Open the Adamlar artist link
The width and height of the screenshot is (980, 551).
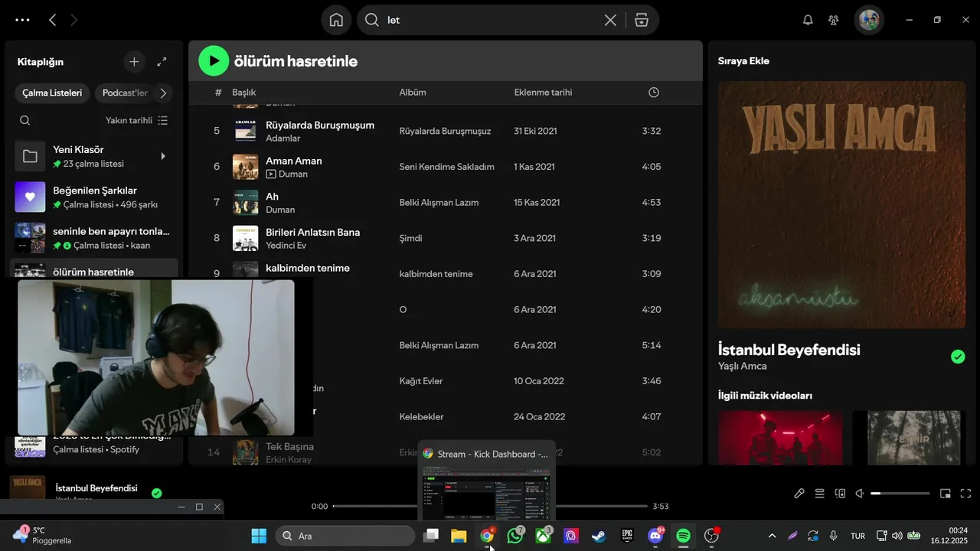[x=283, y=139]
